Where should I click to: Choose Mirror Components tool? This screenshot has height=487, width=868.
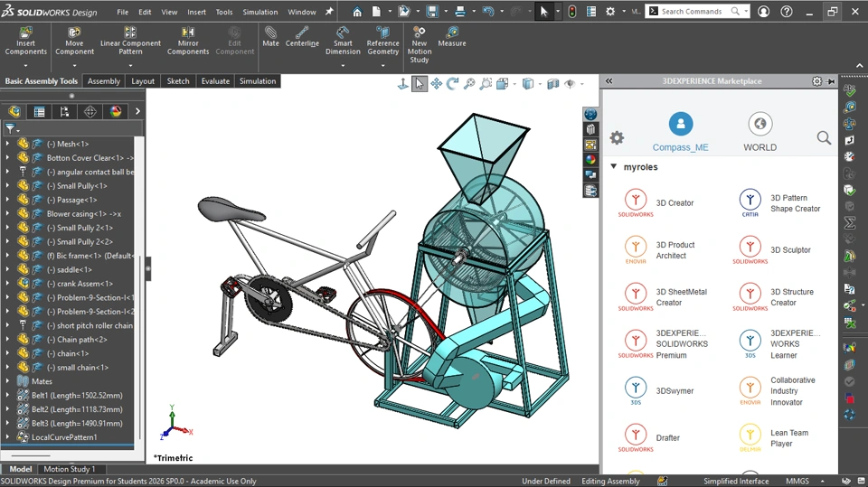188,41
